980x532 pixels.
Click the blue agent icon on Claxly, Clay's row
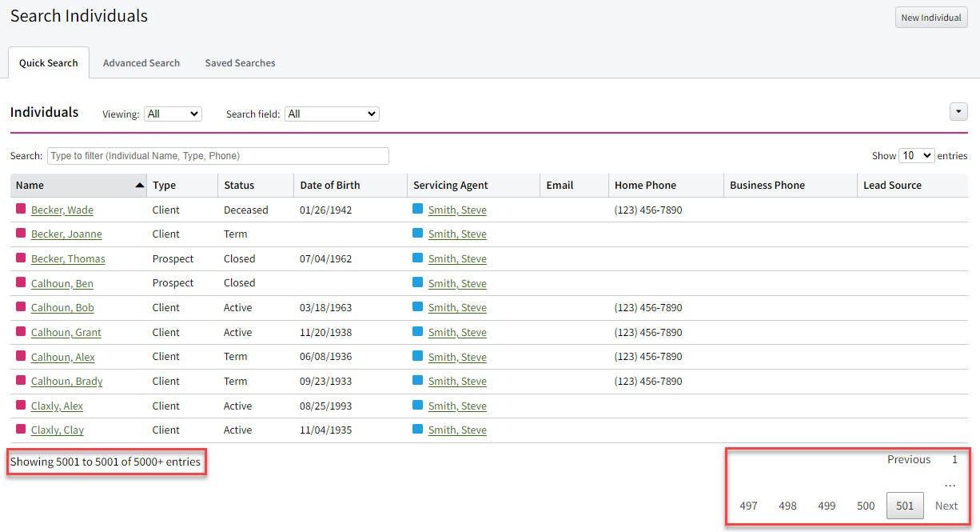click(416, 430)
